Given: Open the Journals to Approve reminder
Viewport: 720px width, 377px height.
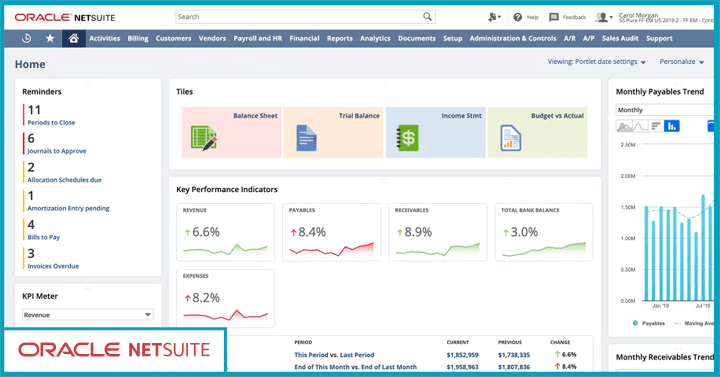Looking at the screenshot, I should (x=56, y=151).
